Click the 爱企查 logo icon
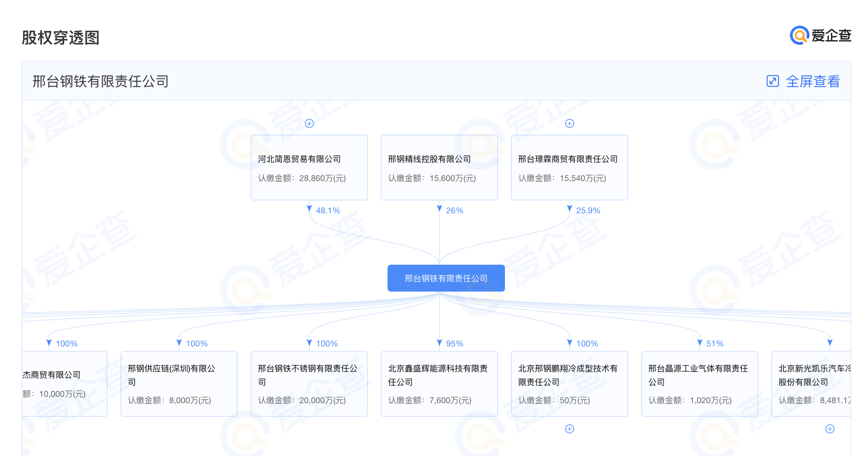This screenshot has height=456, width=868. (799, 35)
